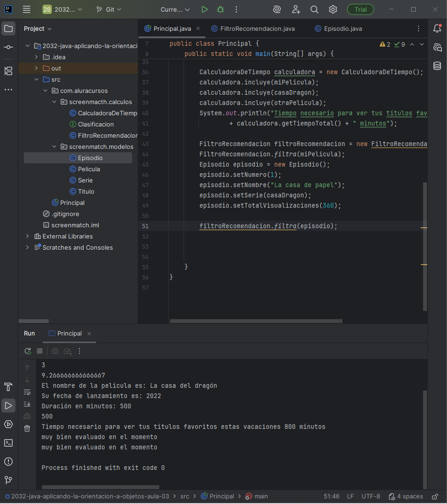Open Serie class in project tree
This screenshot has width=447, height=504.
[81, 180]
